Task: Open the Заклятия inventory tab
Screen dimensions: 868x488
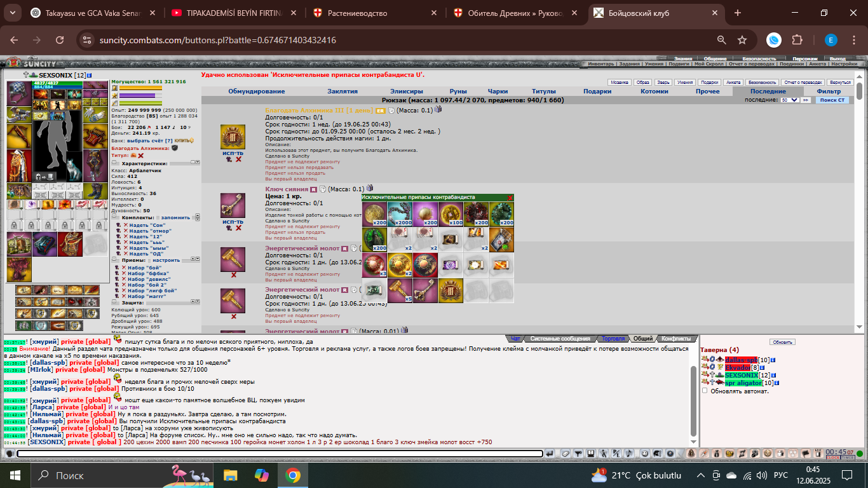Action: click(x=342, y=91)
